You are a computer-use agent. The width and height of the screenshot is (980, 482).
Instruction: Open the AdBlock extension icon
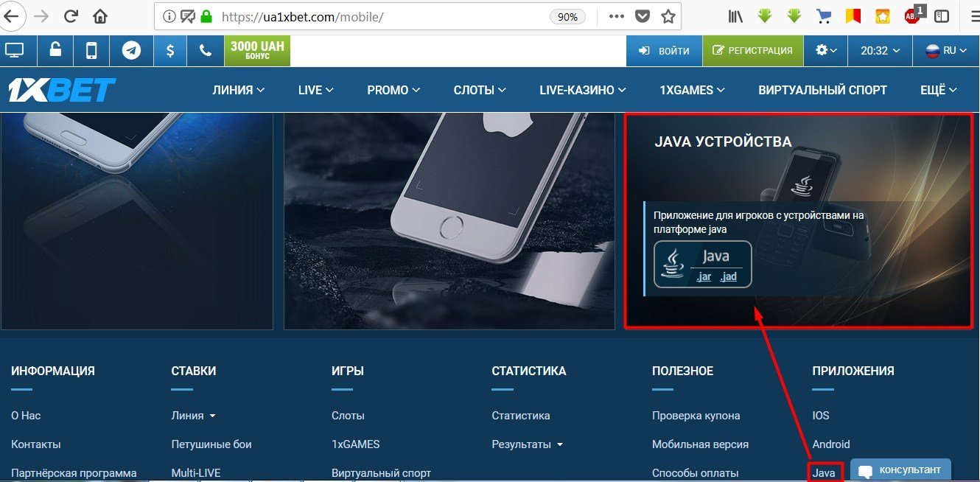(913, 15)
